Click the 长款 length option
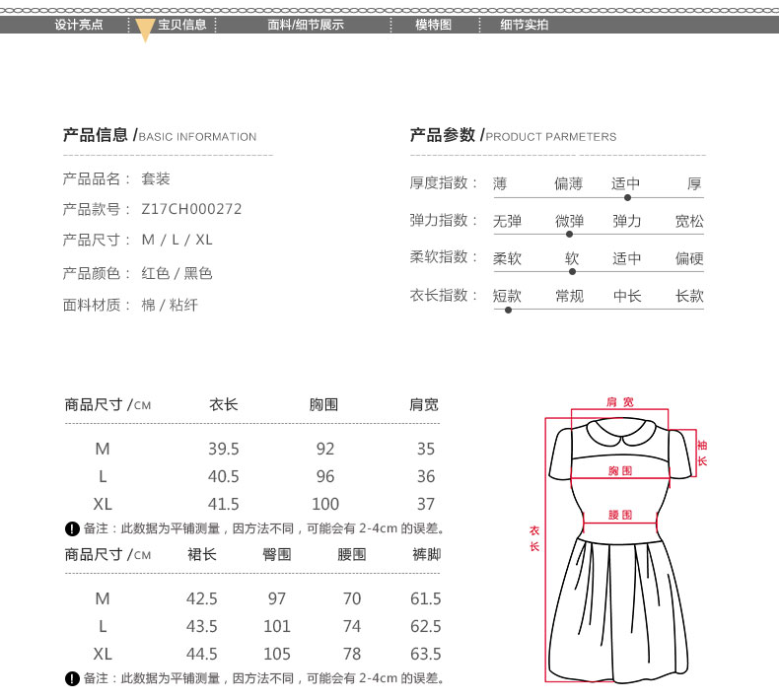The height and width of the screenshot is (700, 779). pyautogui.click(x=689, y=296)
